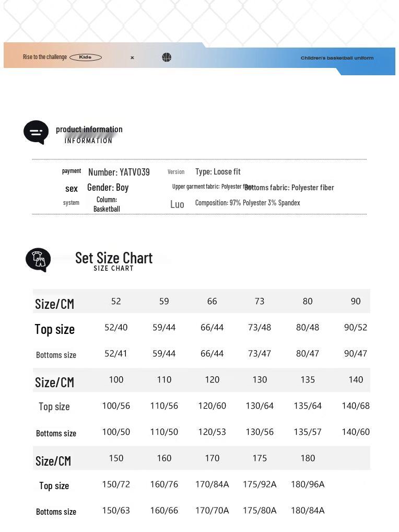
Task: Click the 52/40 top size cell
Action: [116, 328]
